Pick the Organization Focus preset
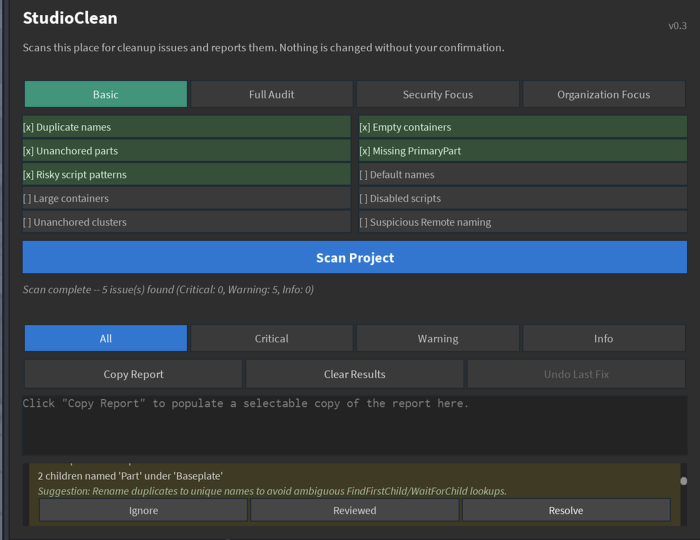 click(x=604, y=94)
